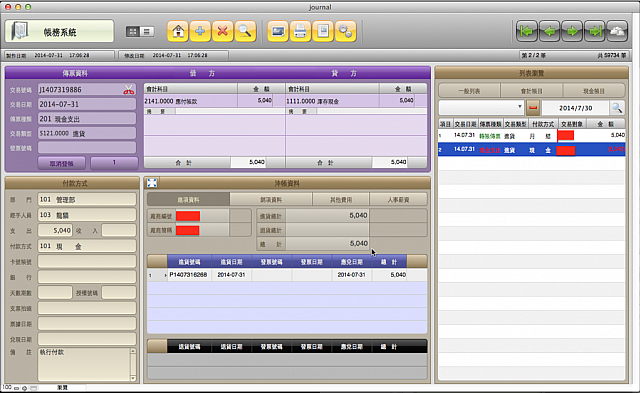Click the department field 101 管理部
Screen dimensions: 640x393
tap(87, 199)
